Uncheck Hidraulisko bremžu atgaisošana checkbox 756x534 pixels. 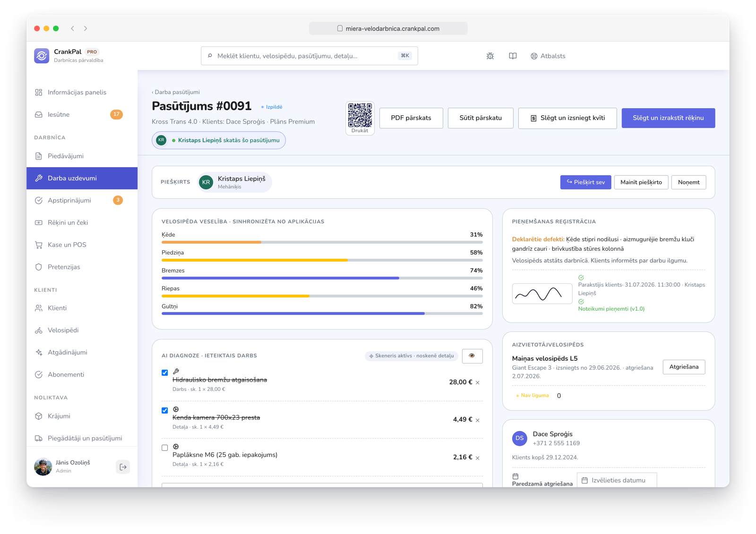click(x=164, y=373)
